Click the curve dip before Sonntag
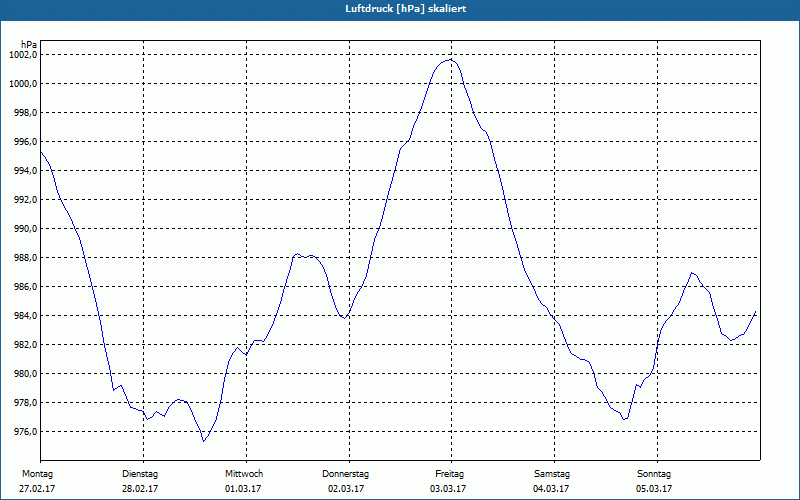This screenshot has height=500, width=800. (624, 419)
